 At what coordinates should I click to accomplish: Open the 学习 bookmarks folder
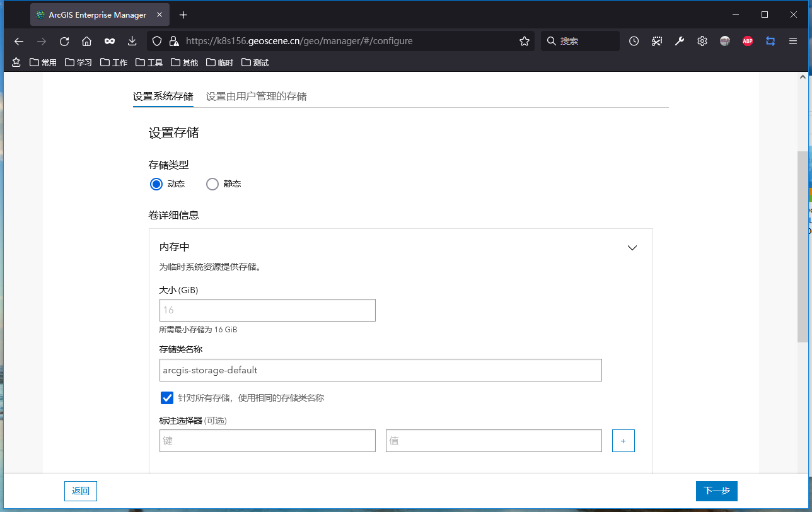click(x=79, y=62)
